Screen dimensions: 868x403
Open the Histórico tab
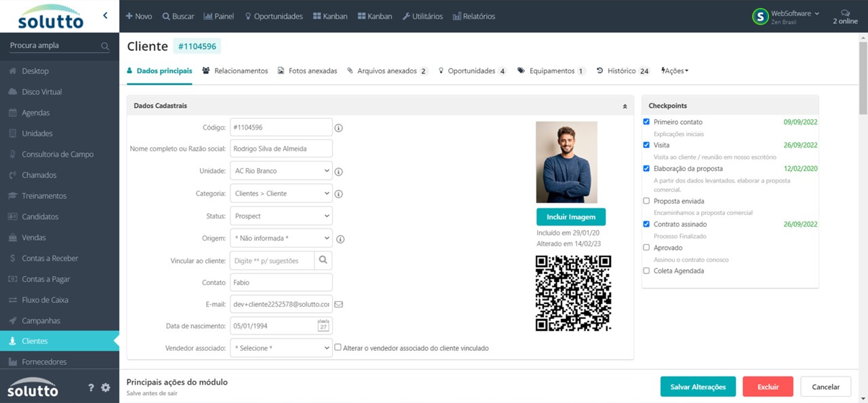623,71
